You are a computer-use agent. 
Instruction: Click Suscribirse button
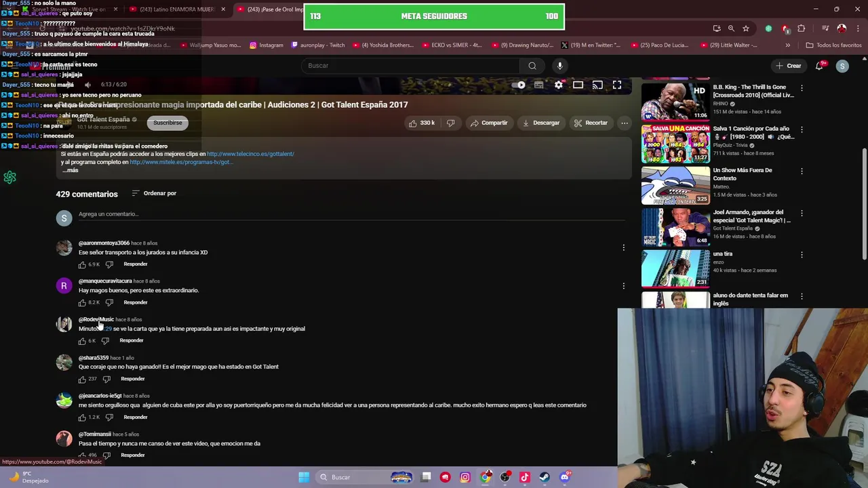point(167,123)
